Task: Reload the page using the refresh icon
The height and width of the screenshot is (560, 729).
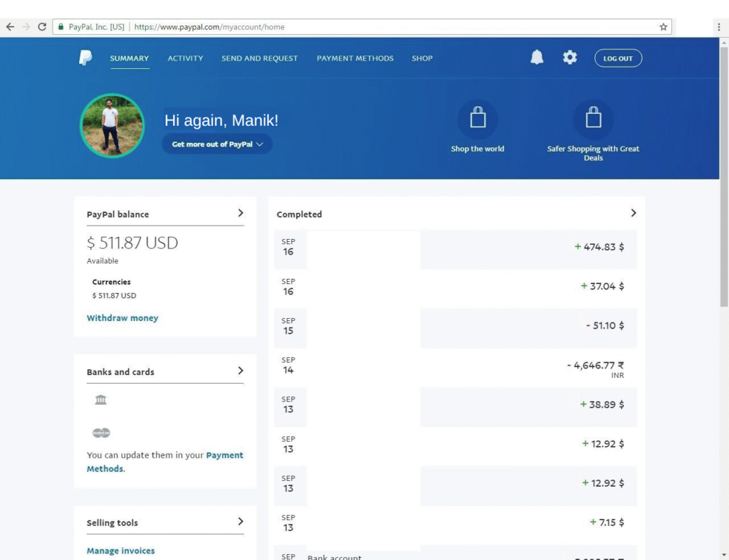Action: 42,27
